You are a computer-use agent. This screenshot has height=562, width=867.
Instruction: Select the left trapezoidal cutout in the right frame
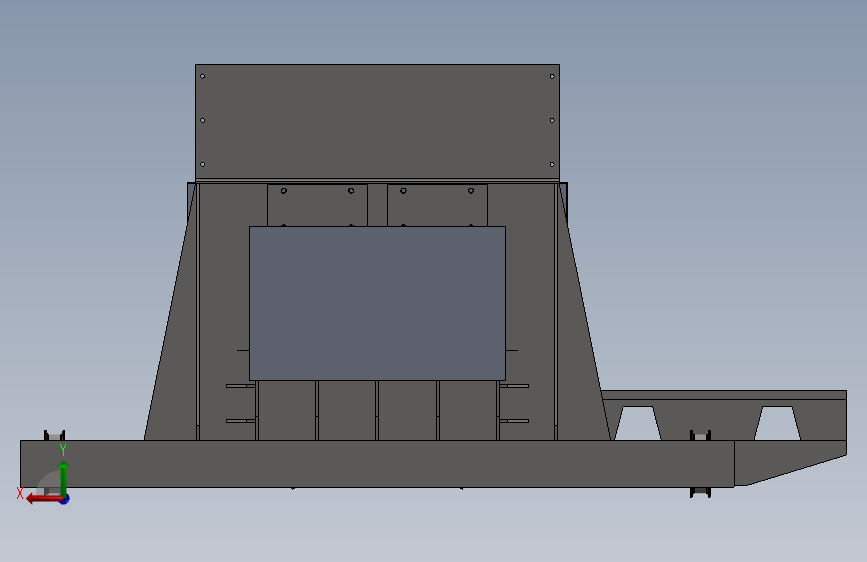pos(638,424)
